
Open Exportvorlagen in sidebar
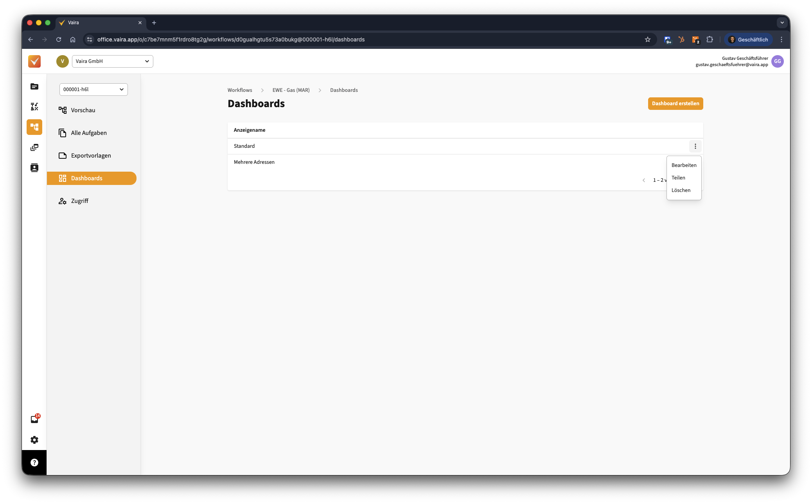tap(91, 156)
